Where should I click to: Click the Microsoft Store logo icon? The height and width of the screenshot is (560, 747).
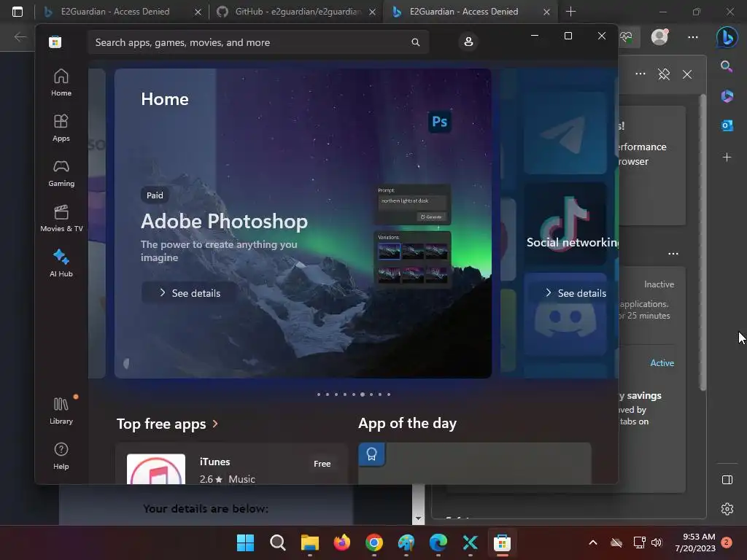55,42
